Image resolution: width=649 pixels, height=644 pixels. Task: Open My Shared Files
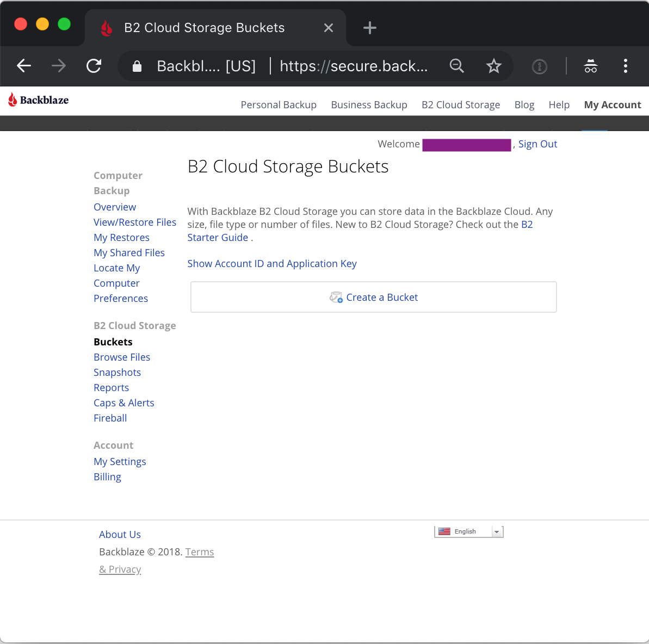coord(129,253)
